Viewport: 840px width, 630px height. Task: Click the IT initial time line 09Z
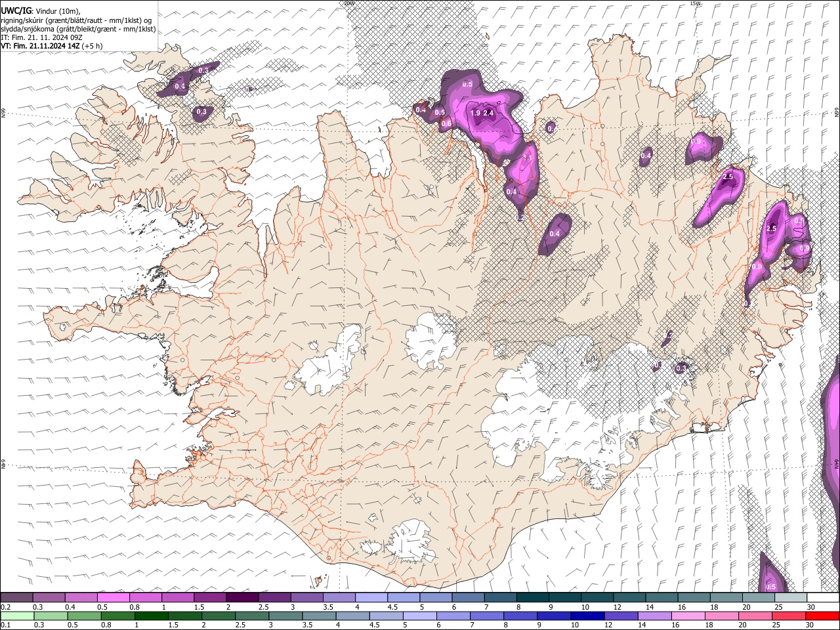41,37
